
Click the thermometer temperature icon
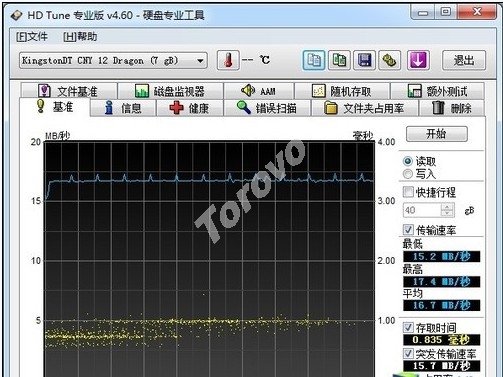pyautogui.click(x=228, y=60)
